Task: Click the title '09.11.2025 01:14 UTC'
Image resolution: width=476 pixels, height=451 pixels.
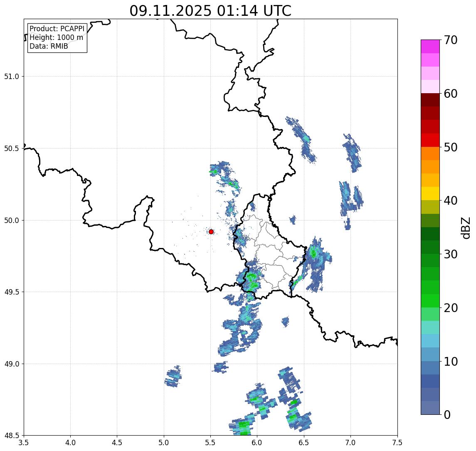Action: 210,11
